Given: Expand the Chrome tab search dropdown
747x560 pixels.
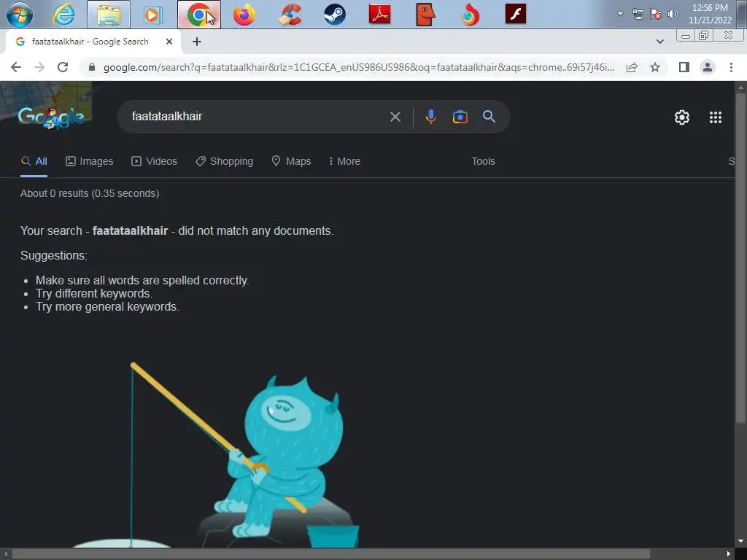Looking at the screenshot, I should [x=659, y=42].
